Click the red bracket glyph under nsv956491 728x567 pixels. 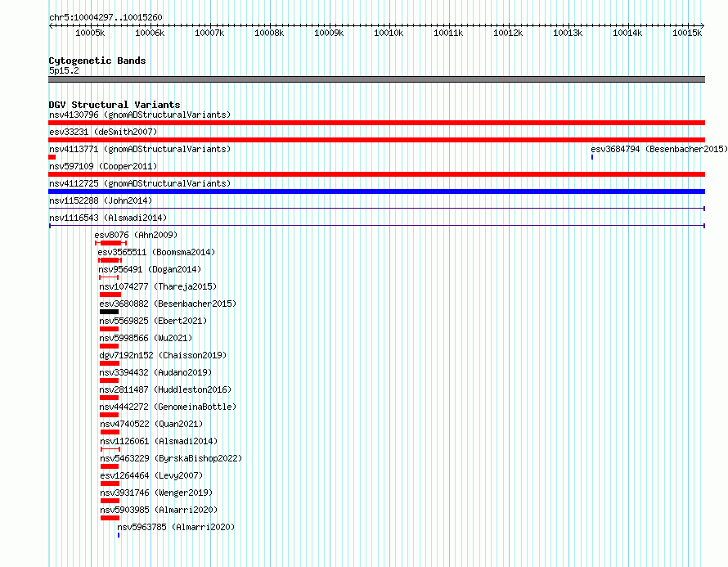pyautogui.click(x=109, y=277)
